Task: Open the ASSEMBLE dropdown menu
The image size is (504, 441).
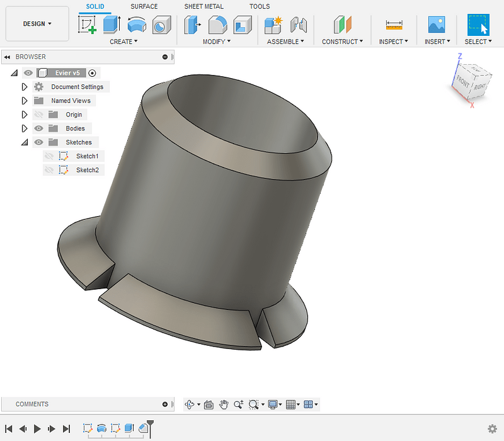Action: (285, 42)
